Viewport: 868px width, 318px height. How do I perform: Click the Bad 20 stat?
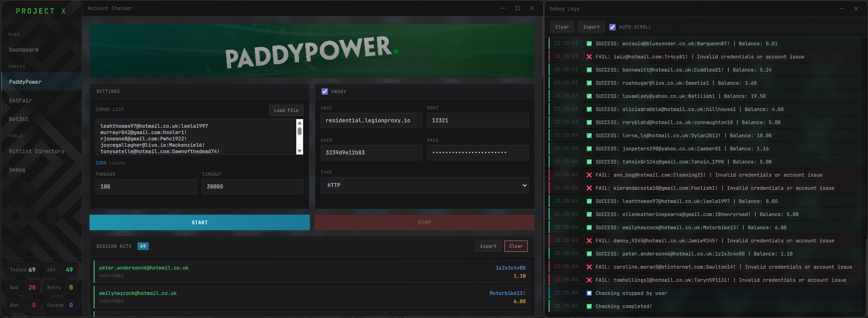point(23,288)
